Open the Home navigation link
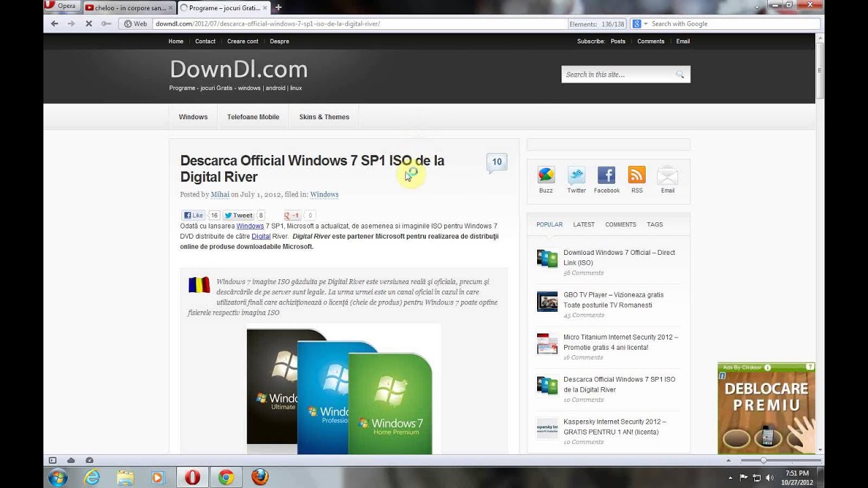This screenshot has height=488, width=868. 176,41
